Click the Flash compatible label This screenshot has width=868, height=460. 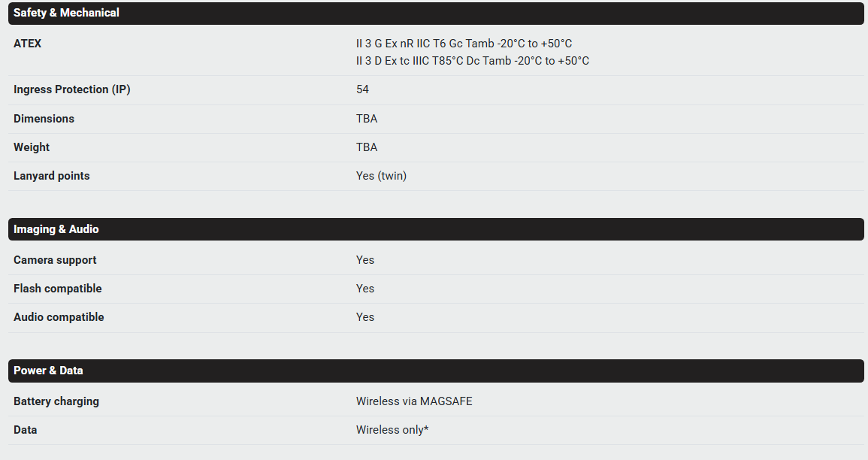(x=57, y=289)
